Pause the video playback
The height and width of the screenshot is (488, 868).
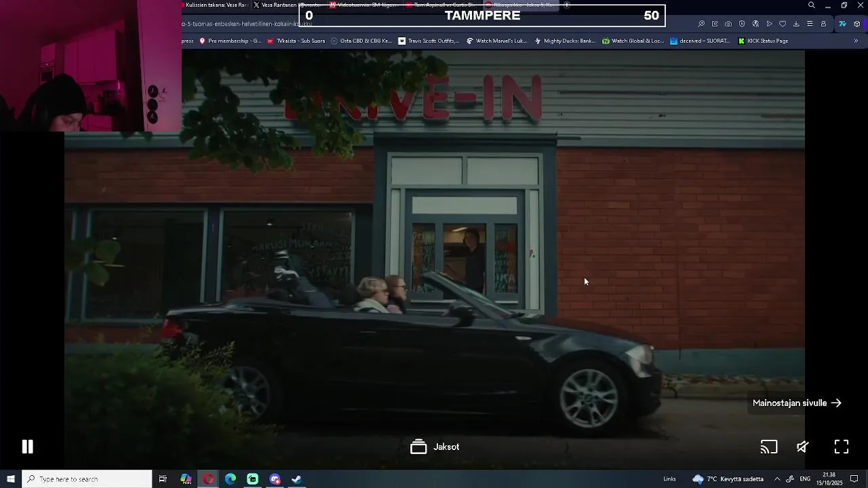[27, 447]
